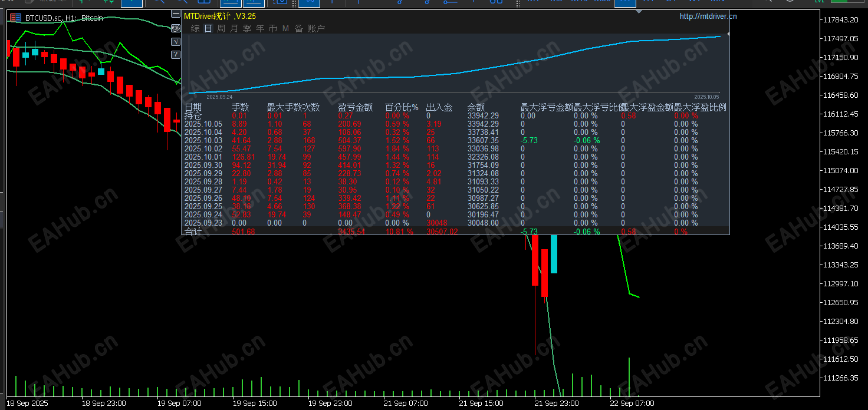The image size is (868, 410).
Task: Switch to the 币 symbol tab
Action: (273, 28)
